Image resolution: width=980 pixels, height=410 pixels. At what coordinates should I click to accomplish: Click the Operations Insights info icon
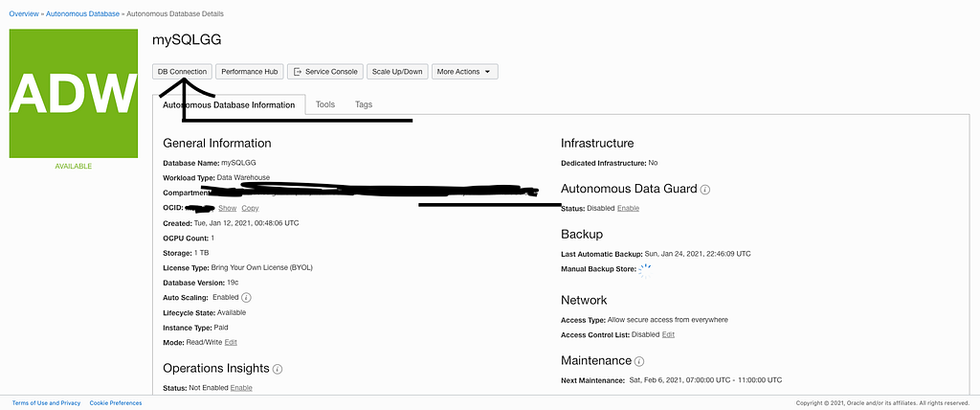click(278, 369)
